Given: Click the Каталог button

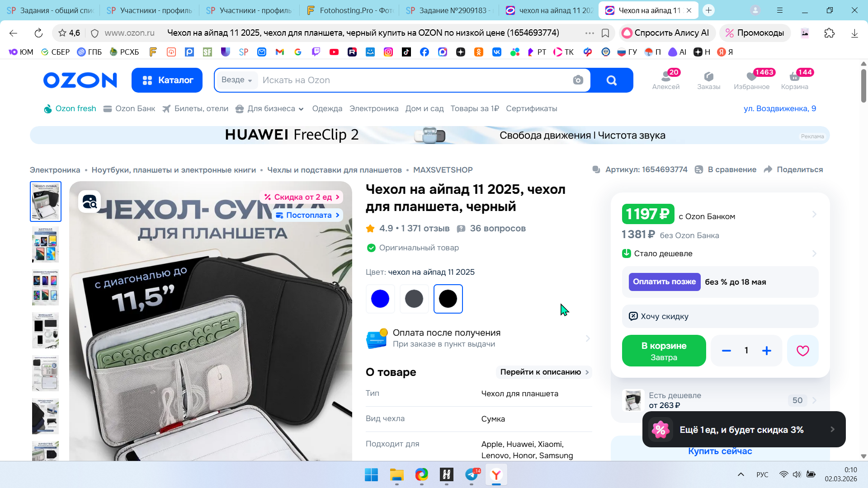Looking at the screenshot, I should (x=167, y=80).
